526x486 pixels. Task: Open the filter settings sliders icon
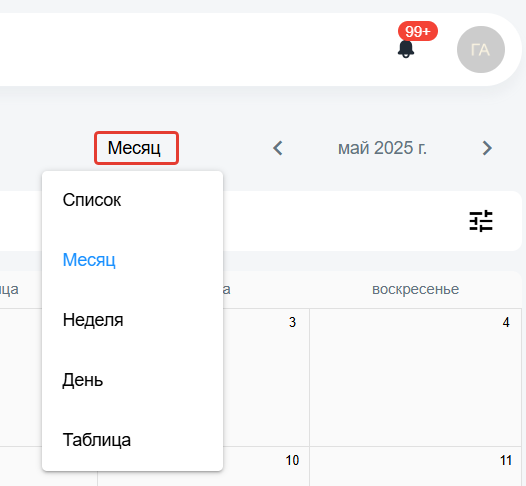[x=481, y=221]
